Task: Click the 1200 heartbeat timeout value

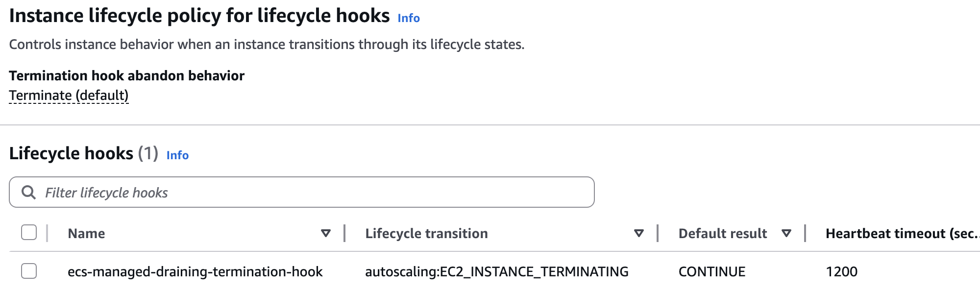Action: pos(841,271)
